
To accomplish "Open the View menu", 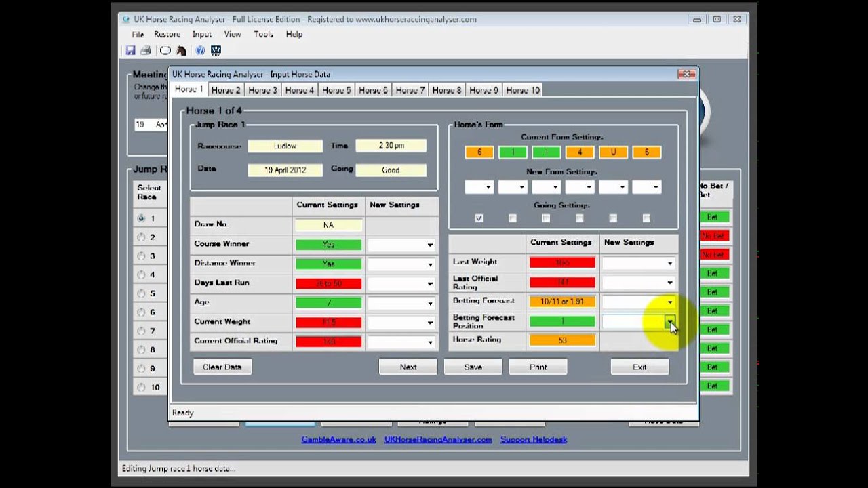I will (x=233, y=35).
